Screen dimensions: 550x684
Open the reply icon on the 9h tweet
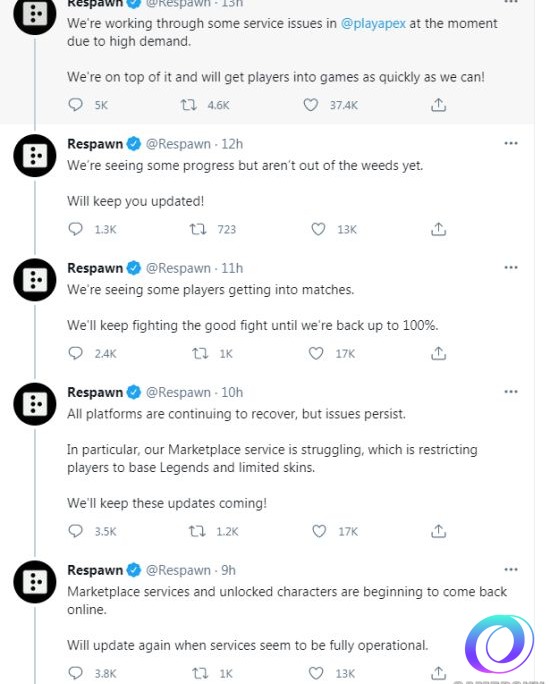click(x=75, y=673)
